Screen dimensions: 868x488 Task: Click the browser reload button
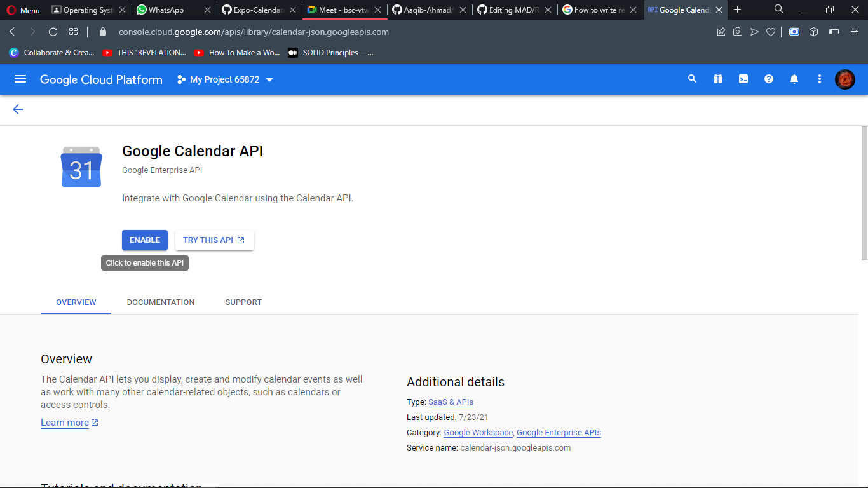53,32
